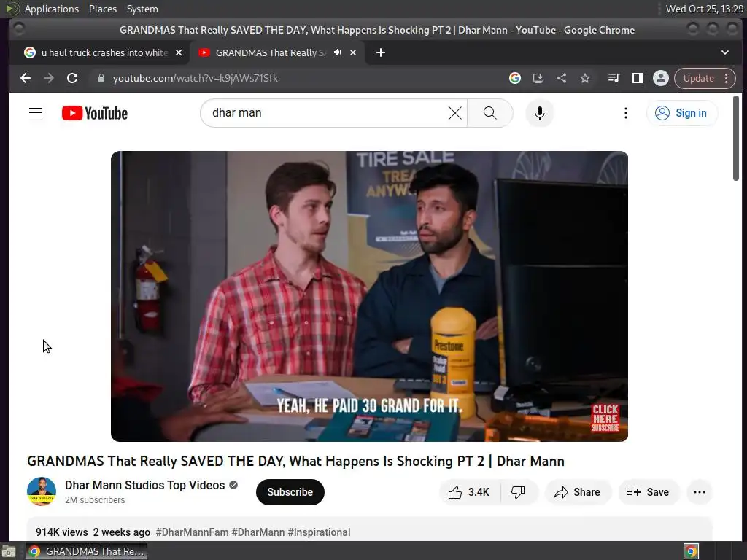Open a new tab with plus button
Screen dimensions: 747x560
tap(380, 52)
